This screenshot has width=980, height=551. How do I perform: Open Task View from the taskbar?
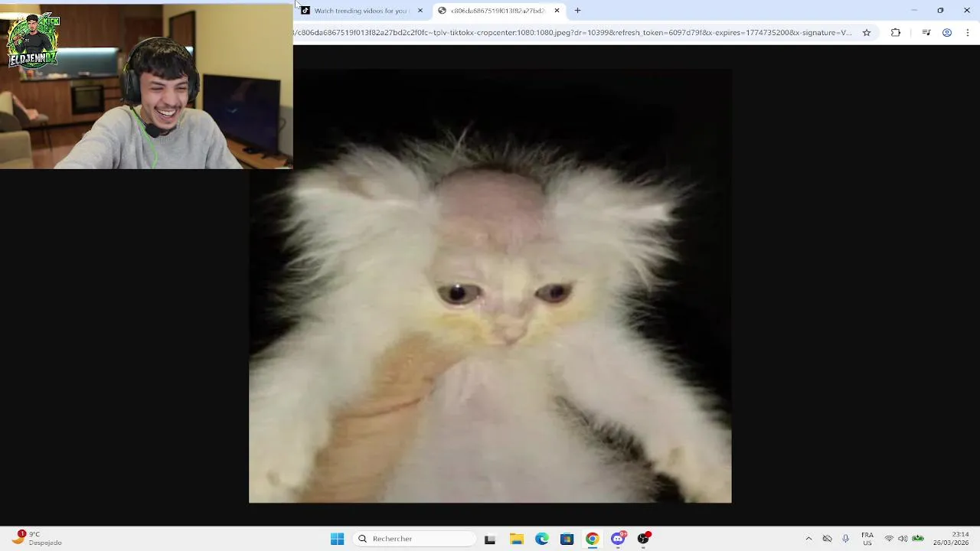pos(490,539)
